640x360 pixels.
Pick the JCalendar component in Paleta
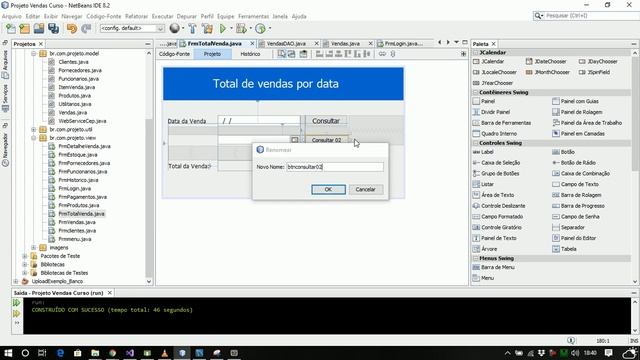coord(489,61)
